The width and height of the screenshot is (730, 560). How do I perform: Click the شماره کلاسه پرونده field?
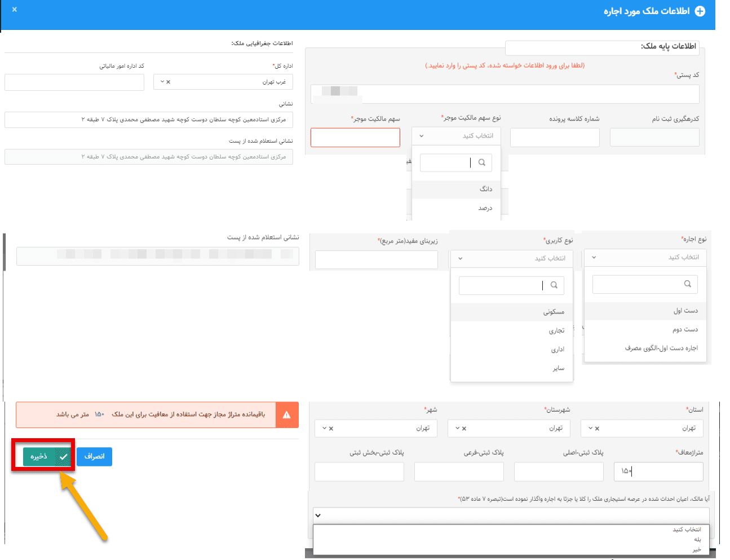point(555,138)
